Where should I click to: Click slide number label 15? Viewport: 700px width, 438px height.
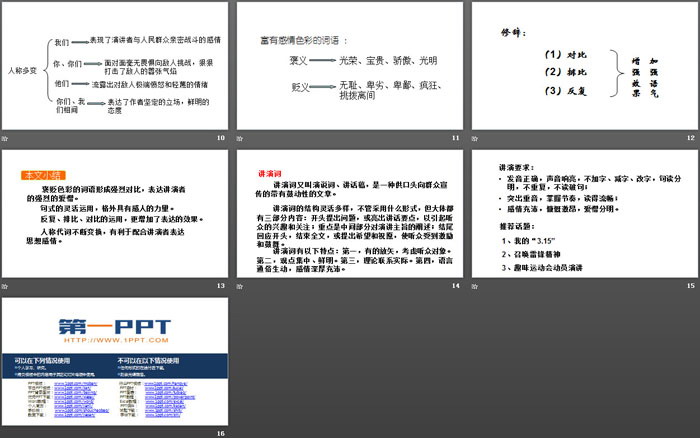[691, 286]
